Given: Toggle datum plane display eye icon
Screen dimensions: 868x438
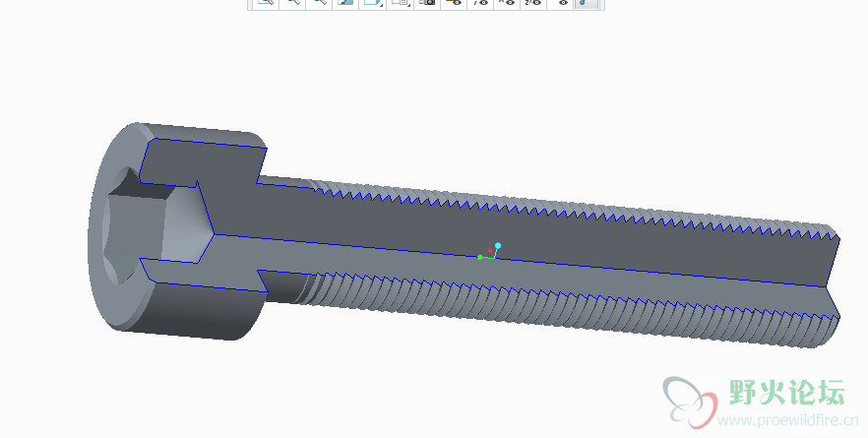Looking at the screenshot, I should coord(454,2).
